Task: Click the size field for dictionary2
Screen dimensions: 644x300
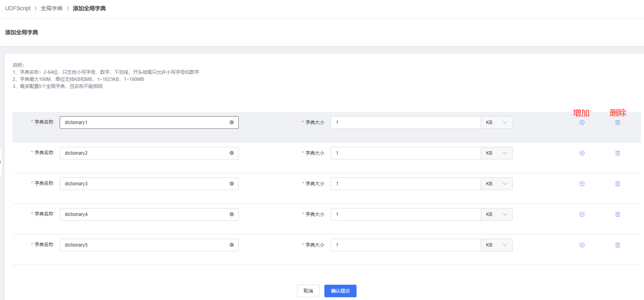Action: coord(406,153)
